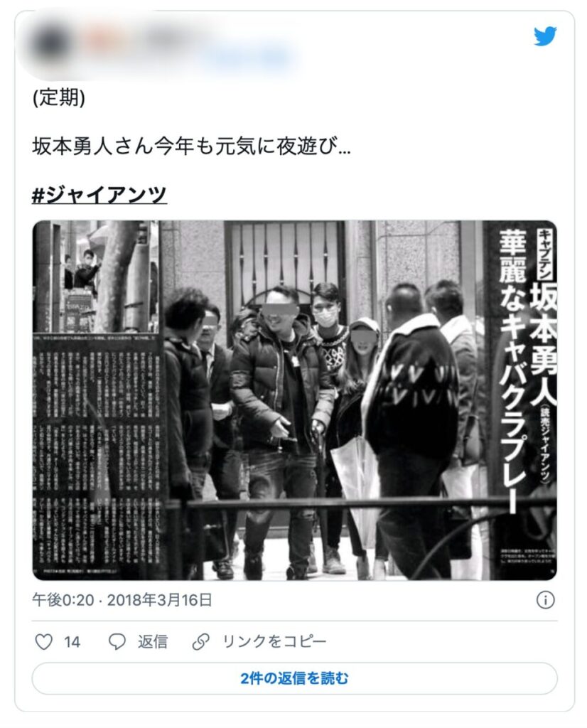Open the blurred profile avatar
Viewport: 587px width, 728px height.
[49, 43]
